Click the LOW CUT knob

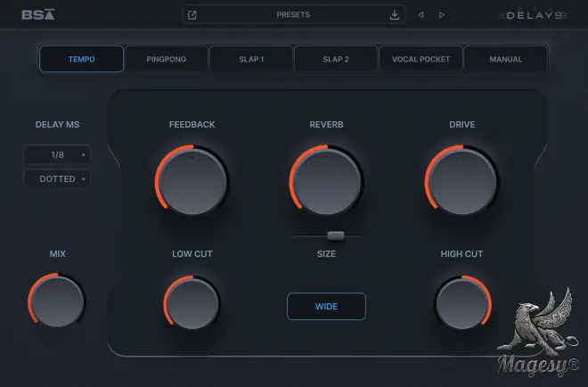point(192,303)
